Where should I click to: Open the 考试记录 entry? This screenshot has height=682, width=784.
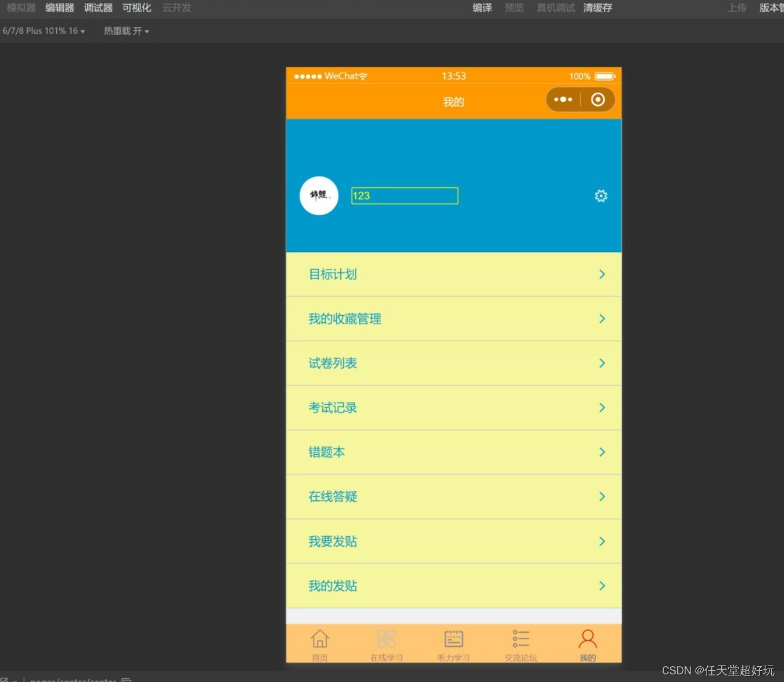[454, 408]
